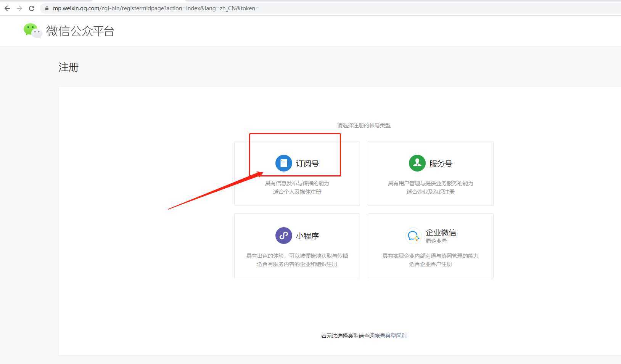Select the blue 订阅号 document icon
Viewport: 621px width, 364px height.
pos(283,163)
